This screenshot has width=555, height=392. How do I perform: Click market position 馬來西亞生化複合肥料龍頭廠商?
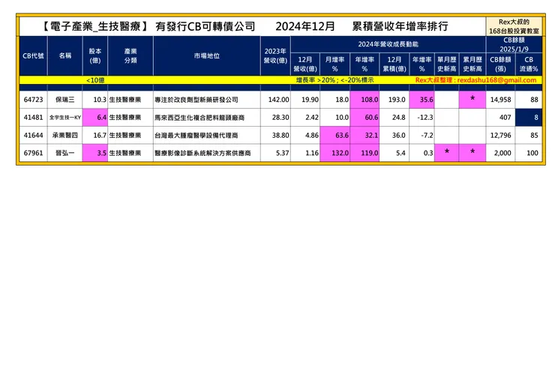point(199,118)
